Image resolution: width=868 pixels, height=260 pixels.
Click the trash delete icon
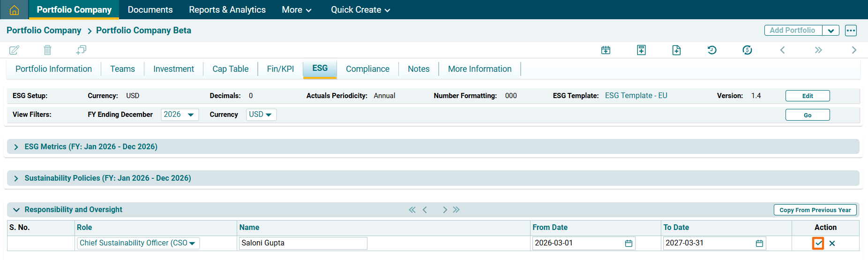47,50
